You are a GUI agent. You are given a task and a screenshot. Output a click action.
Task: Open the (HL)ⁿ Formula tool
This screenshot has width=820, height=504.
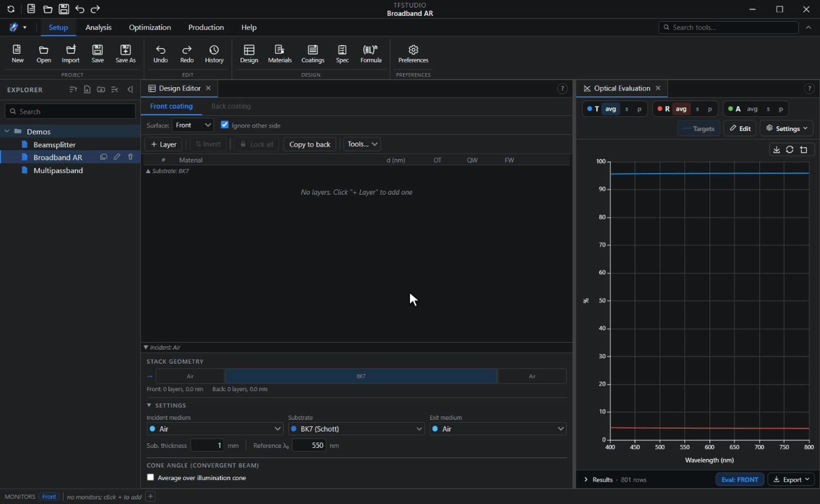tap(371, 54)
